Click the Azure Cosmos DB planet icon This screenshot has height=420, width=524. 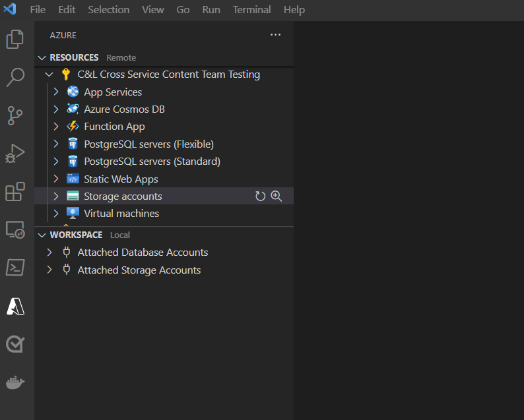(73, 109)
